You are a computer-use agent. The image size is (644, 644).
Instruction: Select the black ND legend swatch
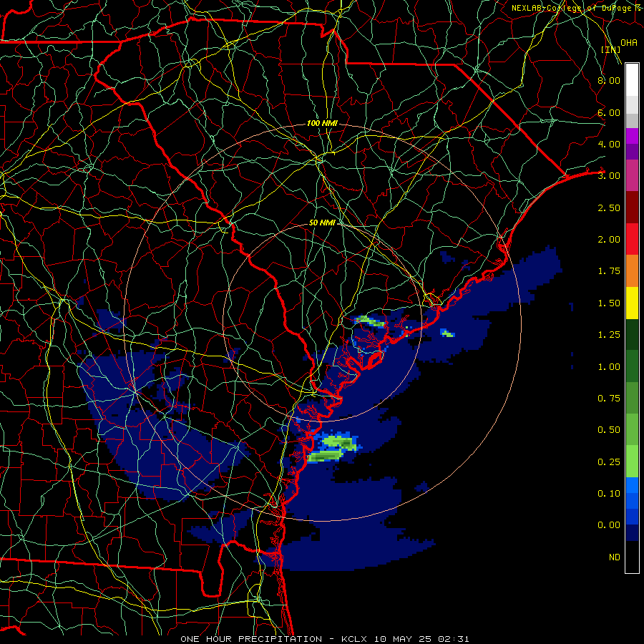click(632, 557)
